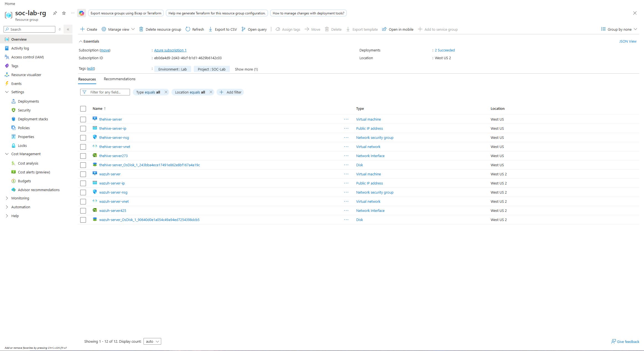644x351 pixels.
Task: Remove Location equals all filter
Action: point(211,92)
